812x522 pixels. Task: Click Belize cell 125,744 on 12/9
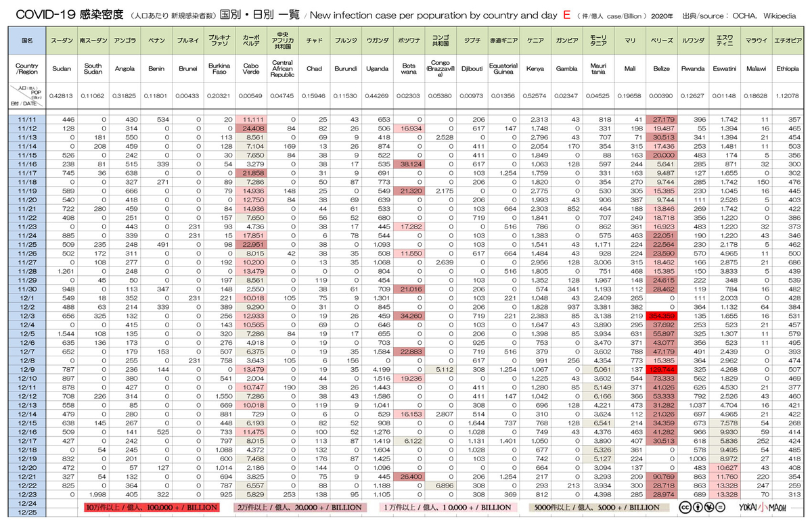coord(661,369)
